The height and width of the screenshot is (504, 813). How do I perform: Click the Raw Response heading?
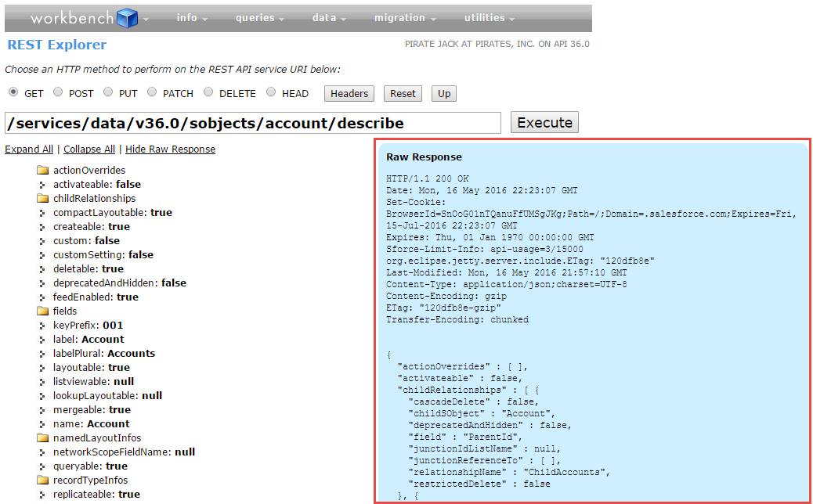pyautogui.click(x=425, y=157)
